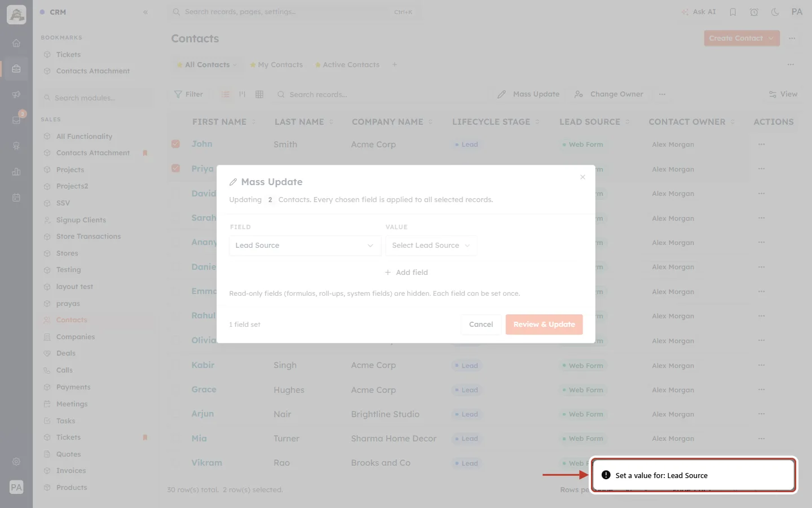Open the Field dropdown showing Lead Source
The width and height of the screenshot is (812, 508).
[305, 246]
